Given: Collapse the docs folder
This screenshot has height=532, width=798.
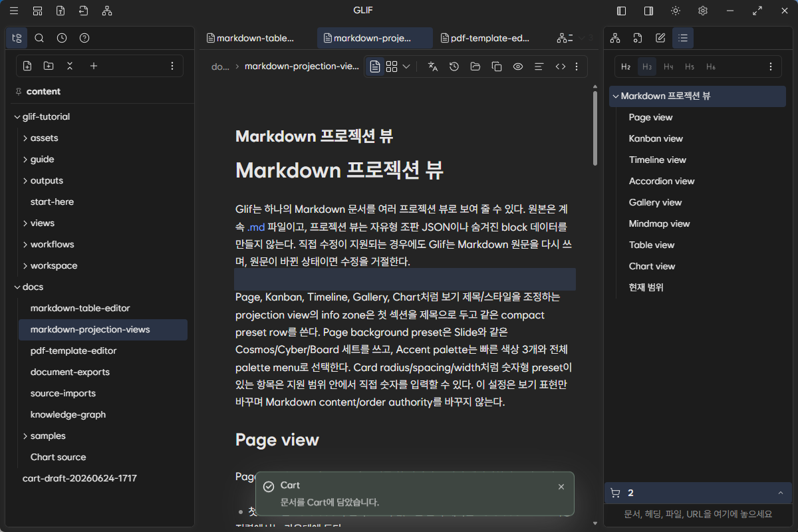Looking at the screenshot, I should click(17, 287).
